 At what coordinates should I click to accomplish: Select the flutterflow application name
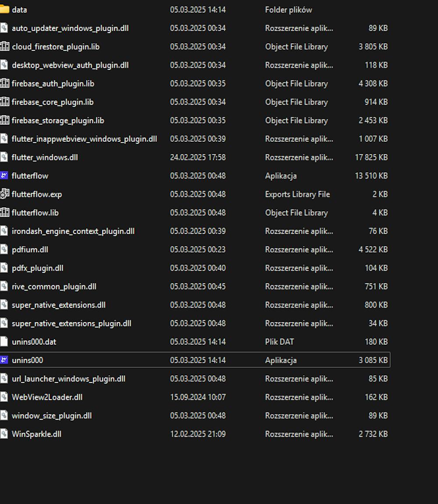click(x=30, y=176)
